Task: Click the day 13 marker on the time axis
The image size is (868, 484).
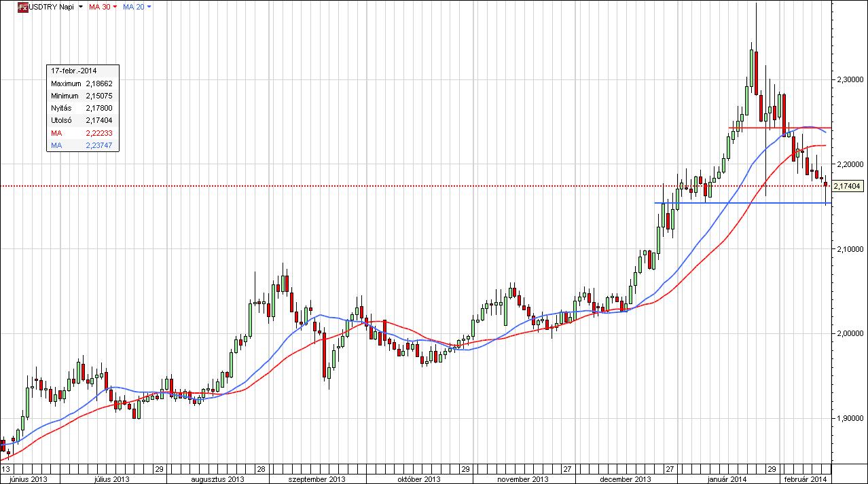Action: [x=5, y=469]
